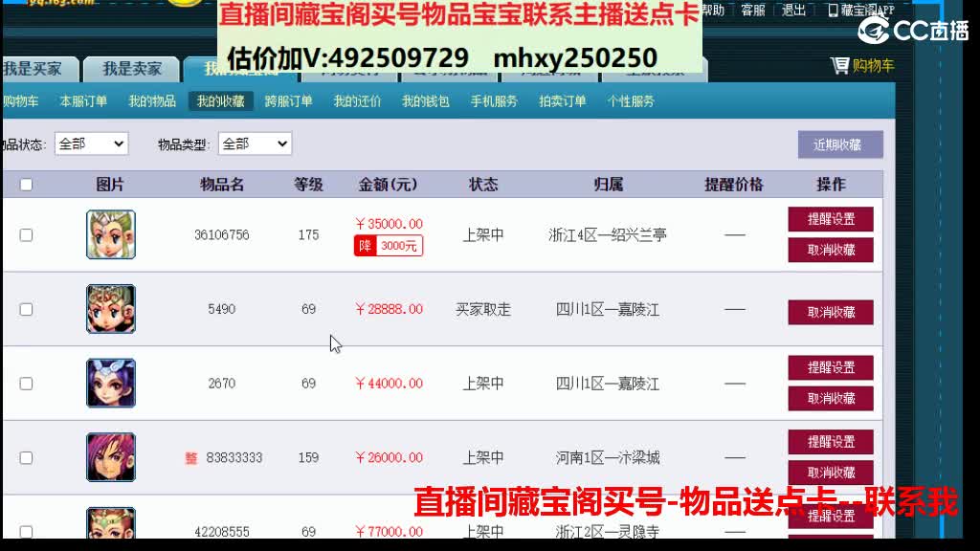The width and height of the screenshot is (980, 551).
Task: Toggle the select-all checkbox in table header
Action: 26,184
